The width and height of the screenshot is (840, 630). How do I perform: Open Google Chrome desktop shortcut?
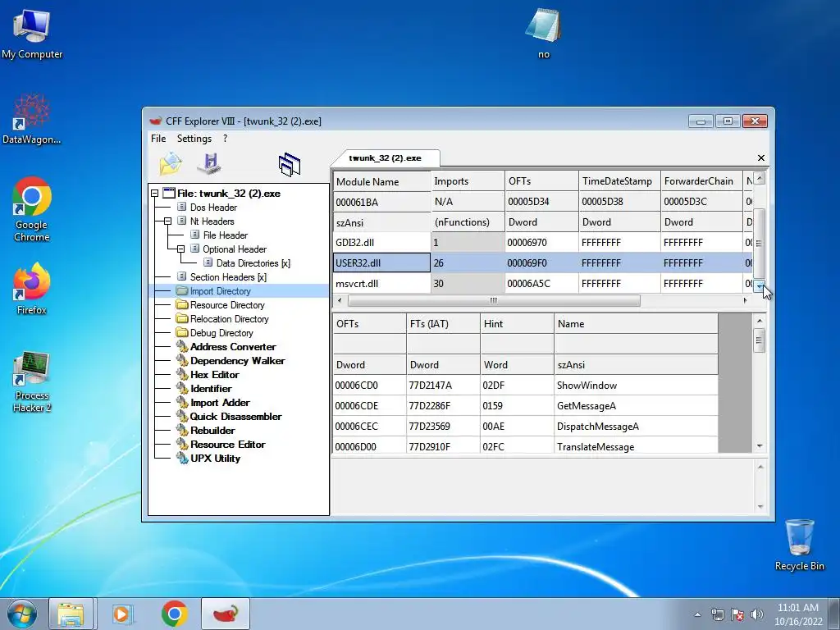tap(32, 209)
